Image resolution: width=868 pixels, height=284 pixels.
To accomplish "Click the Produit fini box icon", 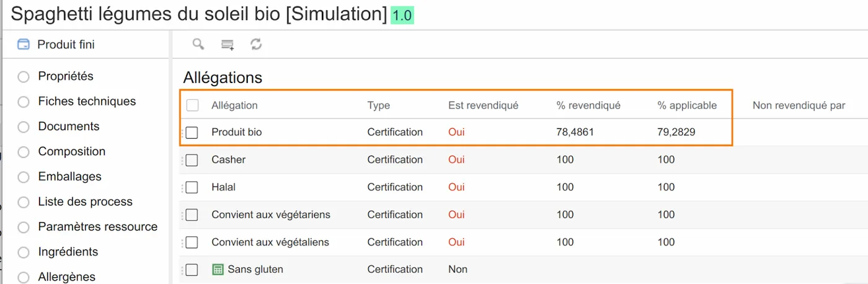I will (24, 45).
